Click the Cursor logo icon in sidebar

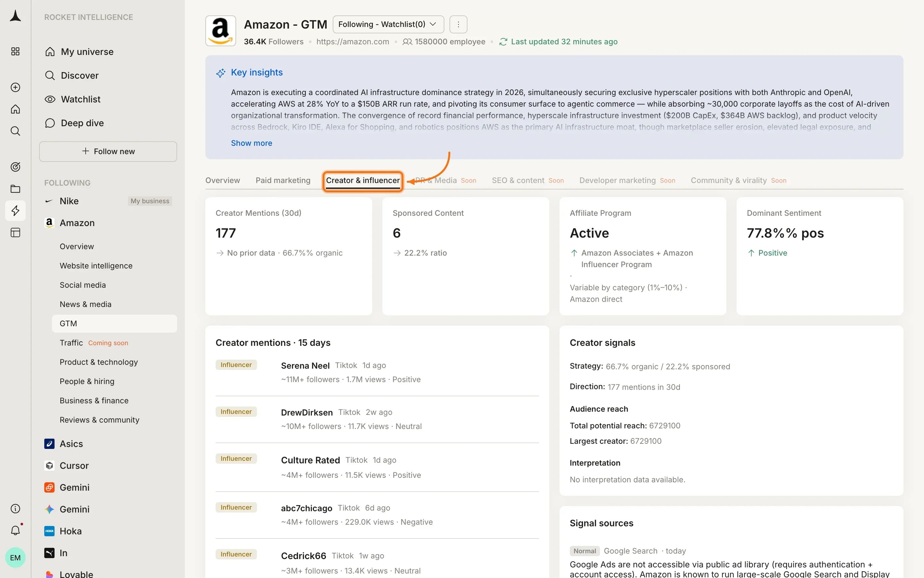[x=49, y=466]
